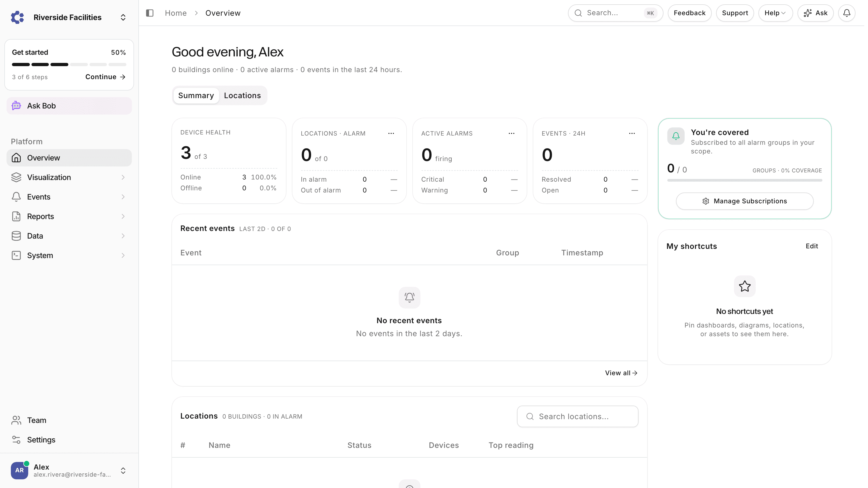Click the Top reading column header
This screenshot has width=868, height=488.
pos(511,445)
